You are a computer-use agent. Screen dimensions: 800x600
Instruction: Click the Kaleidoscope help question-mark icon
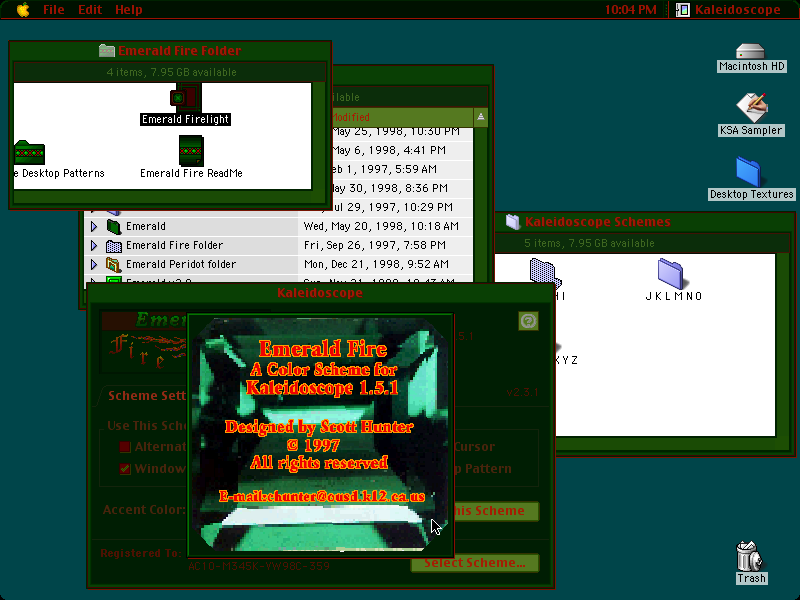coord(528,321)
